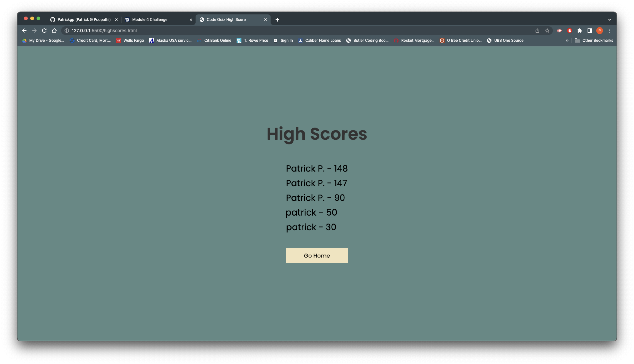This screenshot has width=634, height=364.
Task: Switch to Module 4 Challenge tab
Action: tap(159, 19)
